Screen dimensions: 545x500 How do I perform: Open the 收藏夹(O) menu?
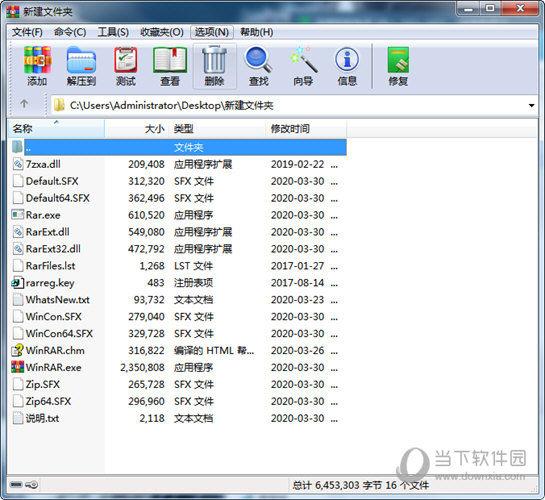click(x=162, y=32)
